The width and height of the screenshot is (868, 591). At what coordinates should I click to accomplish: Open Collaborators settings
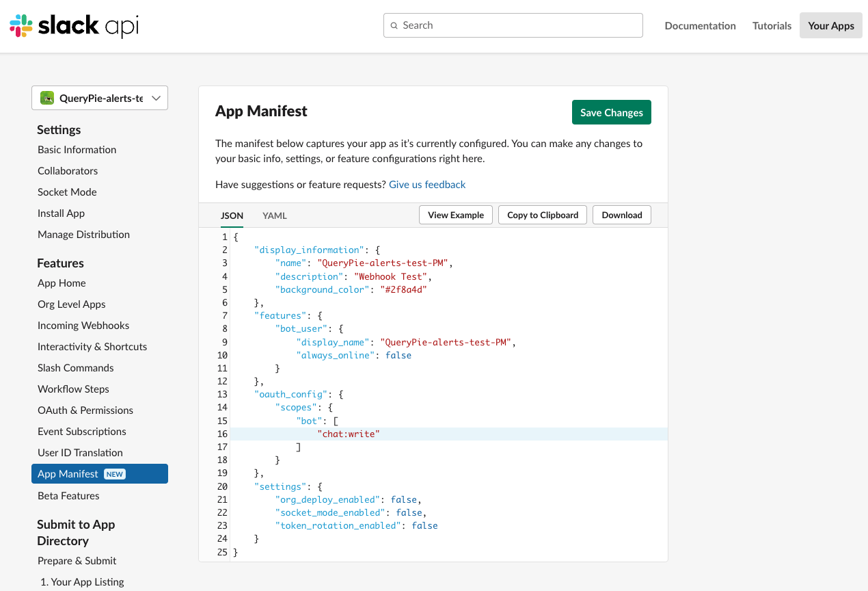pos(68,171)
